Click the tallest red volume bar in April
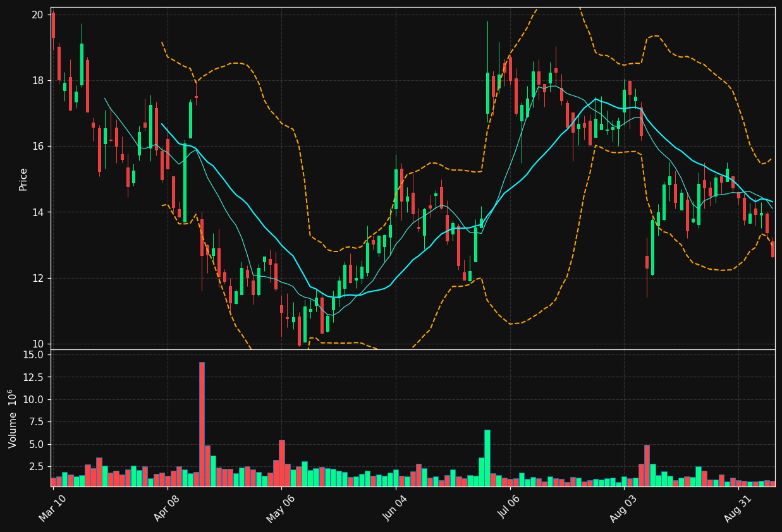Viewport: 782px width, 532px height. pos(202,424)
